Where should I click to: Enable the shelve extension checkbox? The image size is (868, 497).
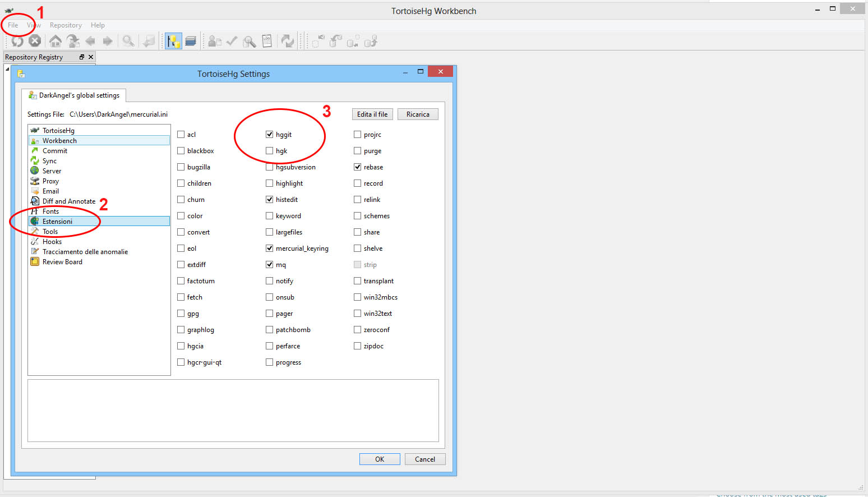[357, 248]
